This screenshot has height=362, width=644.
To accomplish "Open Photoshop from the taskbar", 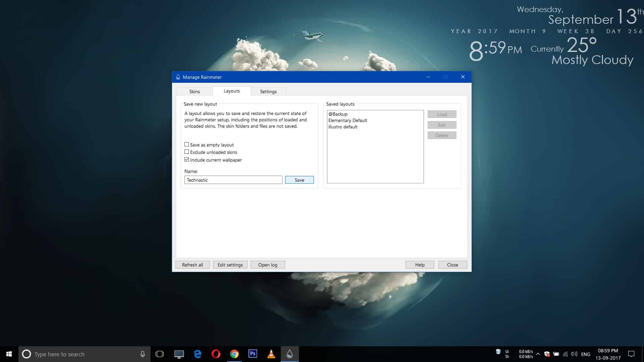I will (x=252, y=354).
